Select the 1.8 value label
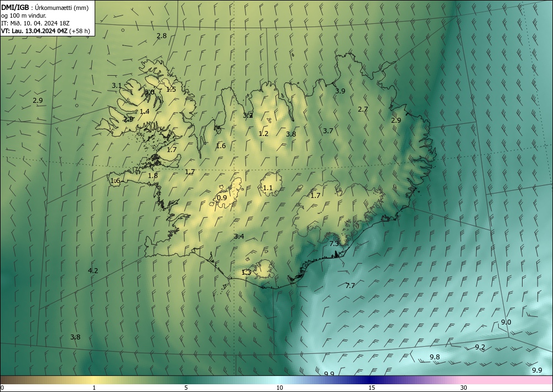This screenshot has width=553, height=392. (x=153, y=176)
